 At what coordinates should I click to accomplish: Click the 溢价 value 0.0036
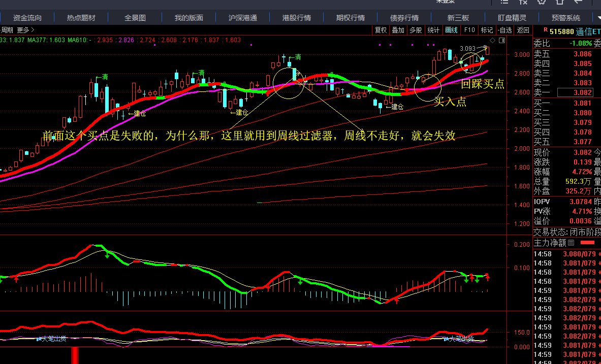tap(581, 221)
